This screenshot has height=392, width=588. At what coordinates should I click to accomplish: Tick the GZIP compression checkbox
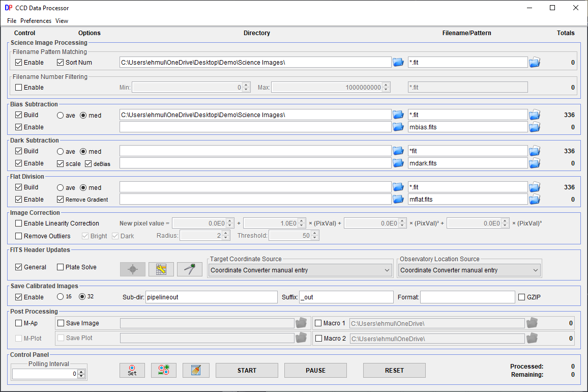click(521, 297)
